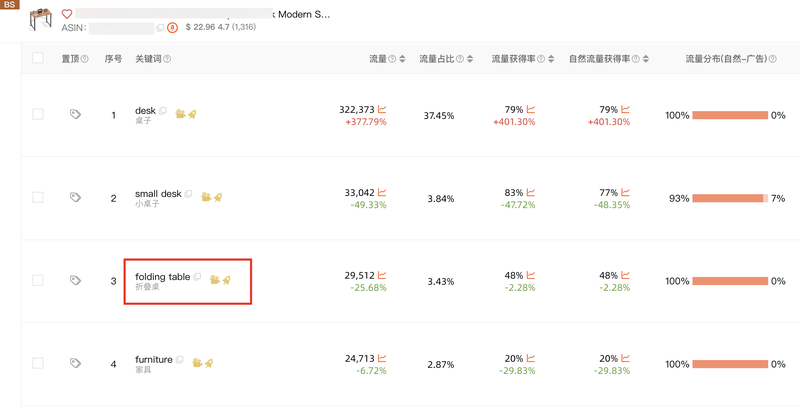Select the checkbox for the 'furniture' row
This screenshot has width=800, height=408.
pyautogui.click(x=38, y=363)
